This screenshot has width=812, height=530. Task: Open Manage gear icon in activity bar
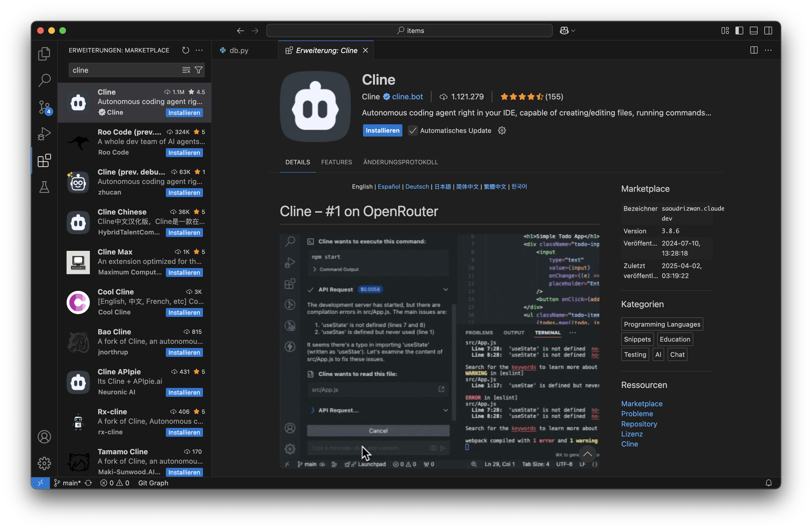[x=44, y=463]
